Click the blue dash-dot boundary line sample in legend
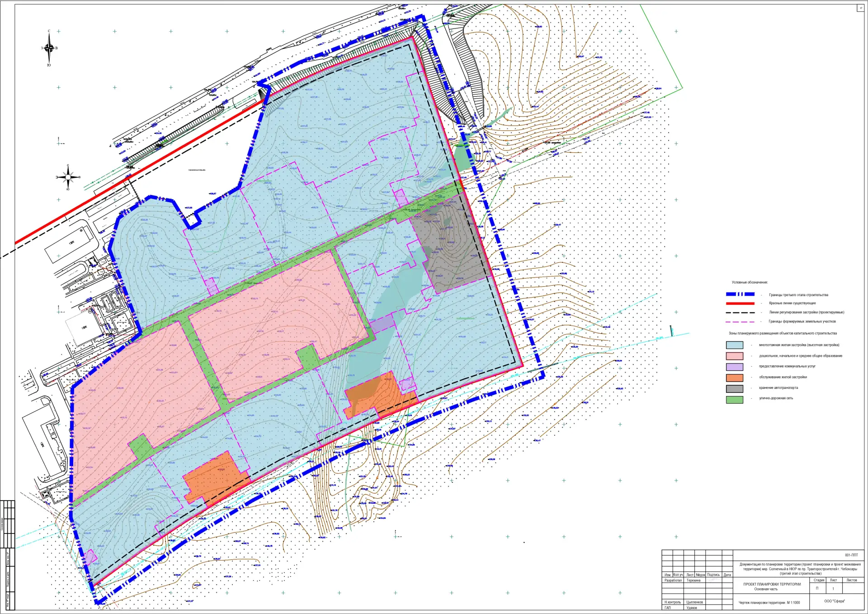Screen dimensions: 868x614 click(x=740, y=294)
